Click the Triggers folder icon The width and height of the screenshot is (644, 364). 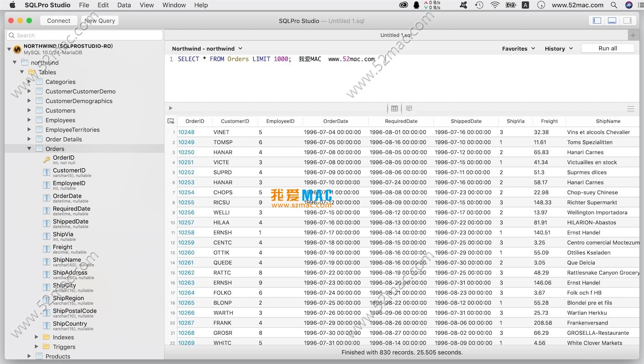click(x=46, y=347)
